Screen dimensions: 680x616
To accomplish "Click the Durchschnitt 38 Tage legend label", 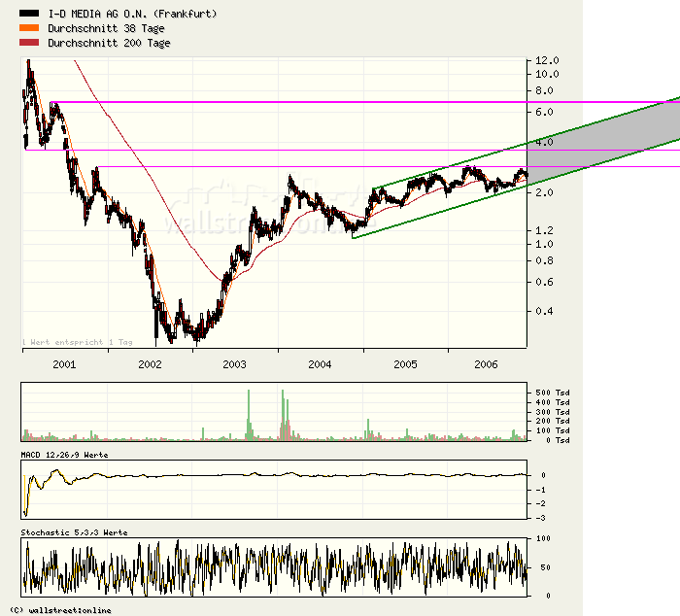I will pyautogui.click(x=109, y=29).
